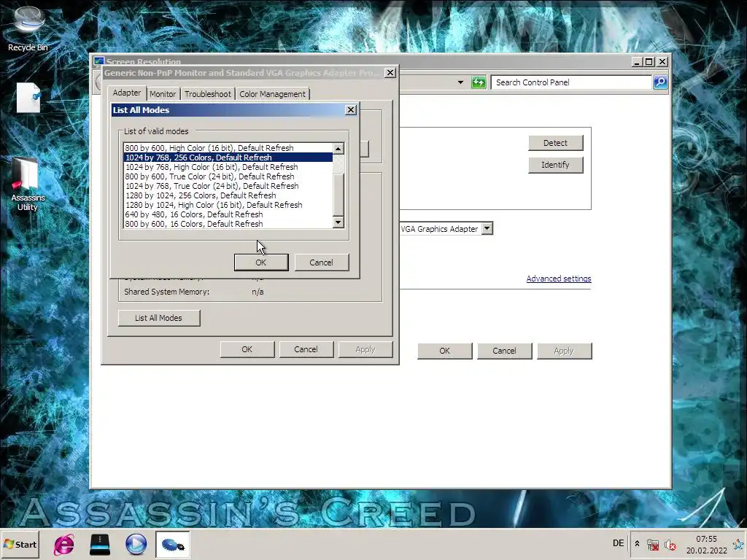Switch to the Troubleshoot tab

click(x=208, y=94)
